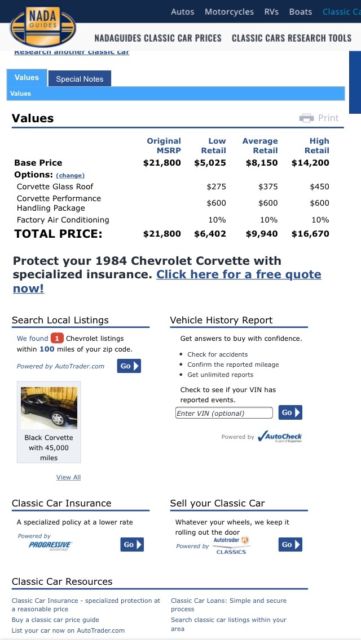Viewport: 361px width, 640px height.
Task: Click Go button for Sell your Classic Car
Action: [x=290, y=544]
